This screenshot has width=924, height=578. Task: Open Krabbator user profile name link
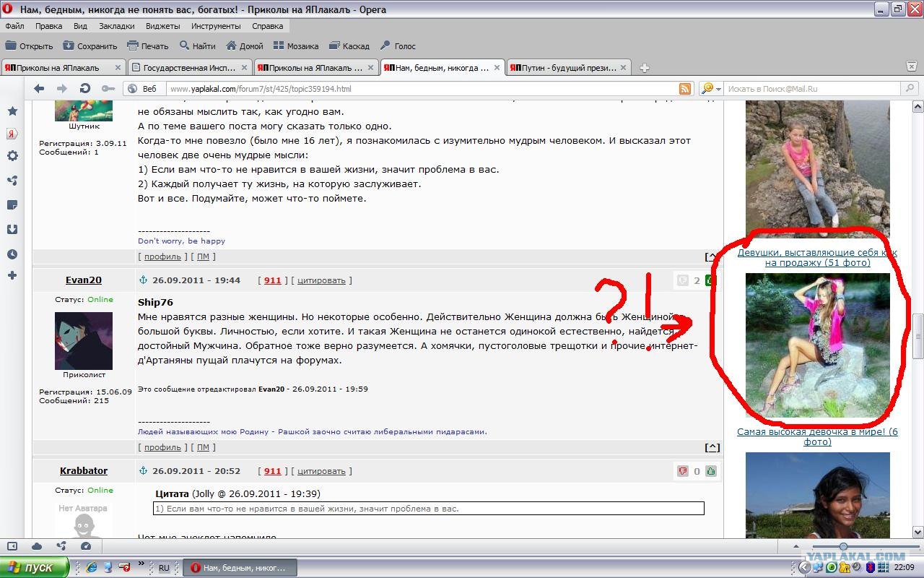84,470
